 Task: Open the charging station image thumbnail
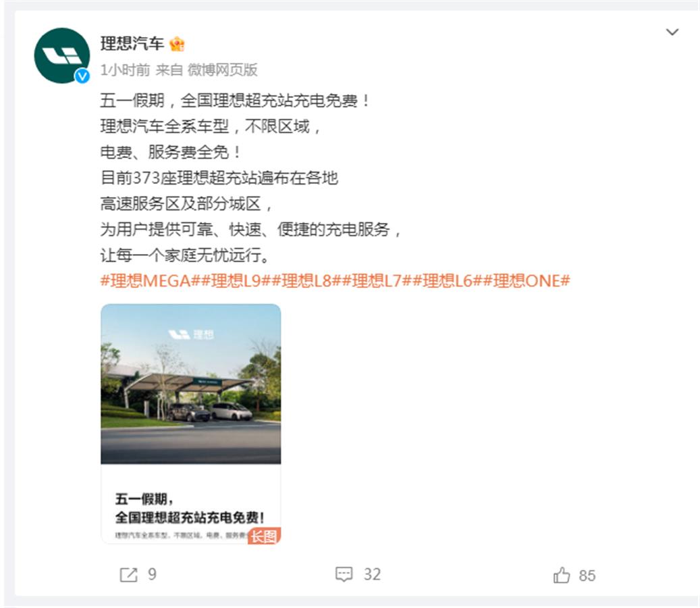(190, 424)
